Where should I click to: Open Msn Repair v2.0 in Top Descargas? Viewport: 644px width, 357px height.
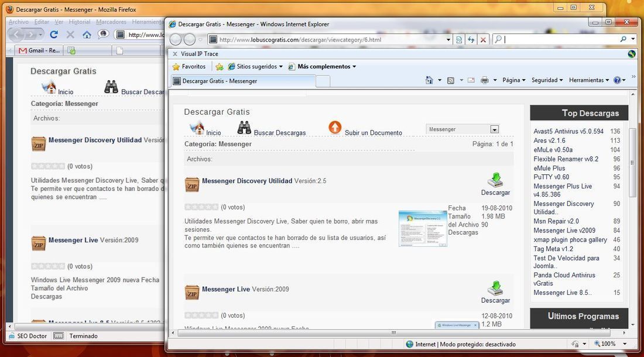(556, 221)
